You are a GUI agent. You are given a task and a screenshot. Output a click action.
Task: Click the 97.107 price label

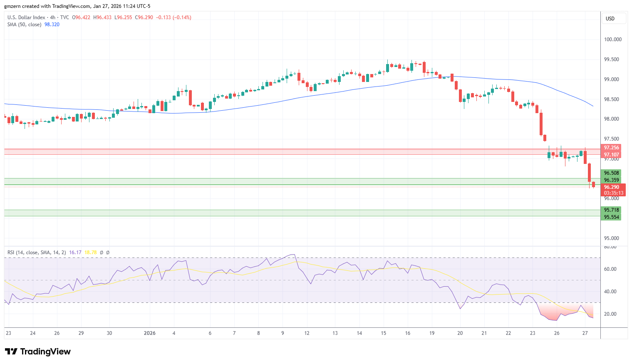tap(612, 155)
